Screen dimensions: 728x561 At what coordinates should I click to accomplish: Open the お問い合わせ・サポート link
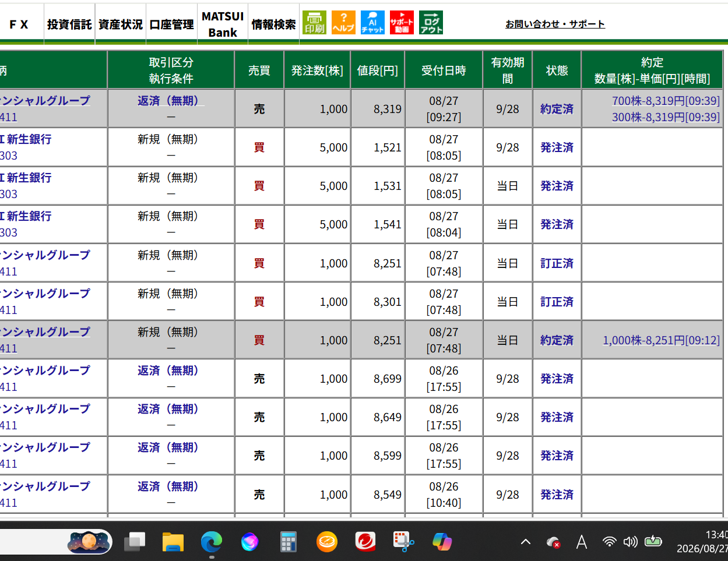[x=555, y=24]
